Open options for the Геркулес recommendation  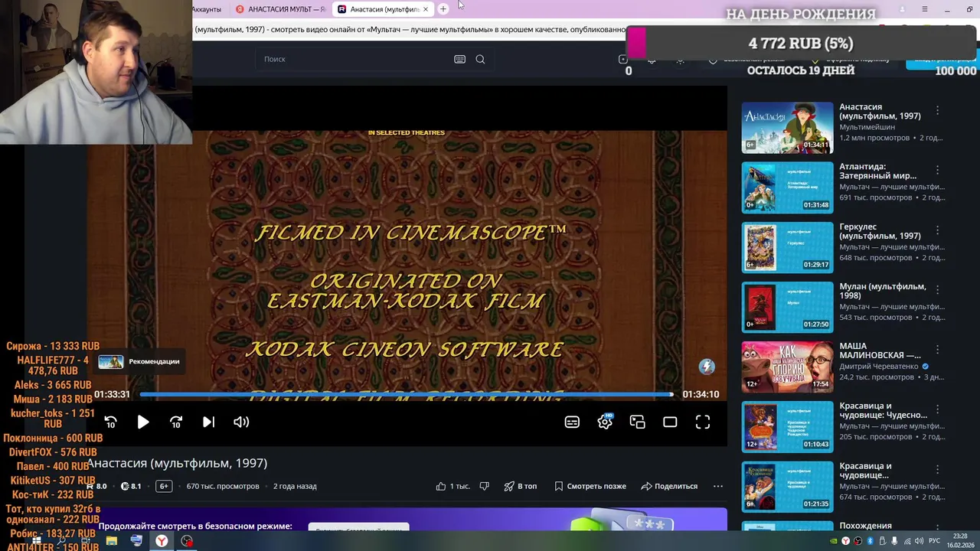[937, 231]
